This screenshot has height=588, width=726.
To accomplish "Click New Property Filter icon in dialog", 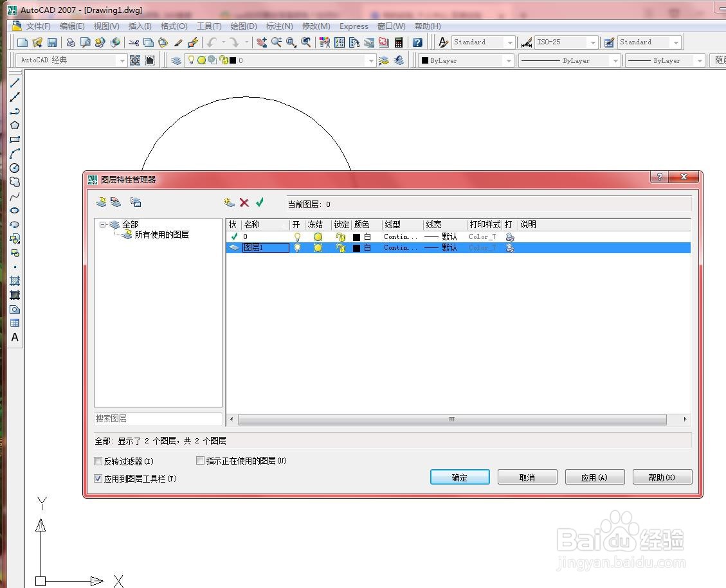I will tap(101, 202).
